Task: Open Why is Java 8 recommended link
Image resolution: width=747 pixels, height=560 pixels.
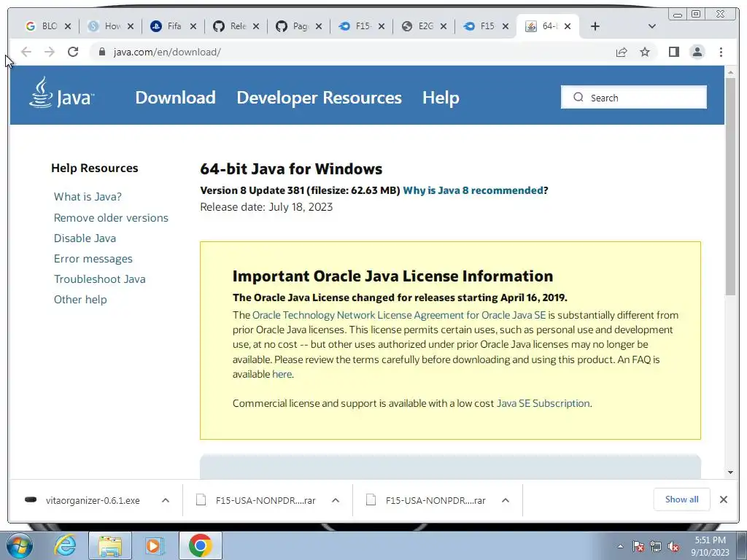Action: tap(473, 190)
